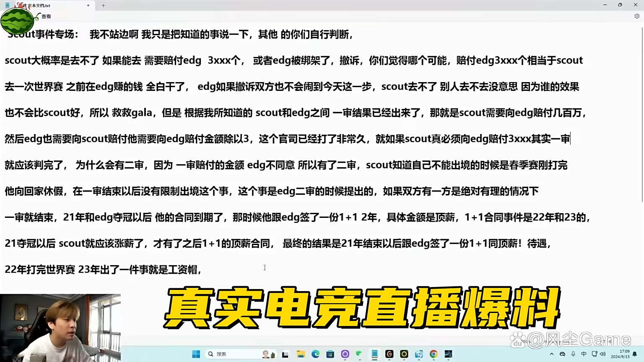
Task: Open Notepad settings gear icon
Action: point(637,16)
